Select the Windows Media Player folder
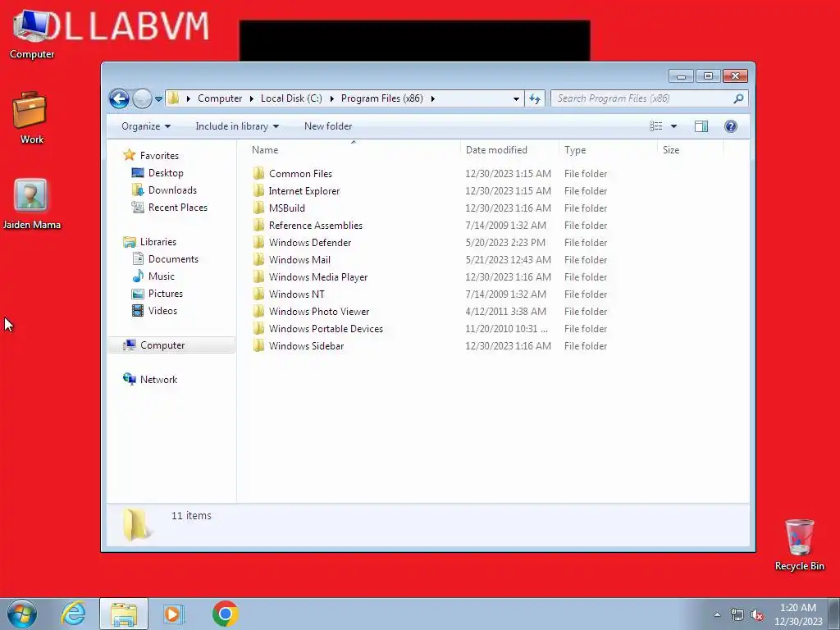This screenshot has height=630, width=840. coord(318,277)
